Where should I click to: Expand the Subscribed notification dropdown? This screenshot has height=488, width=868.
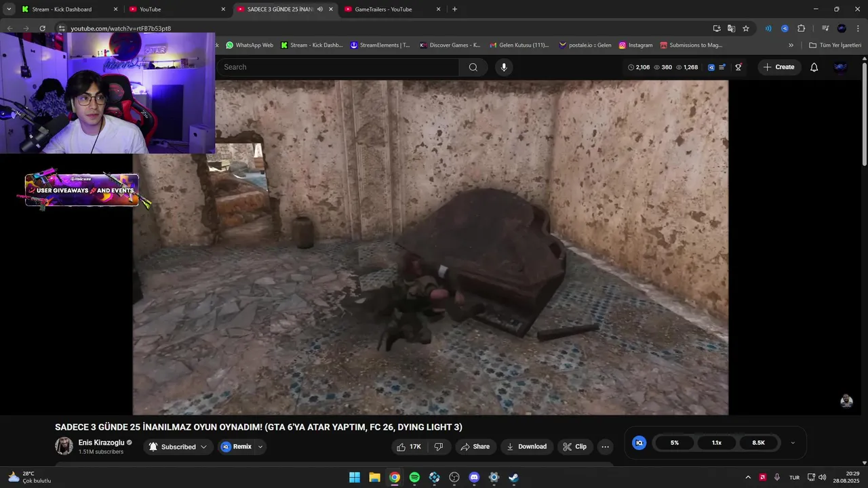tap(203, 447)
